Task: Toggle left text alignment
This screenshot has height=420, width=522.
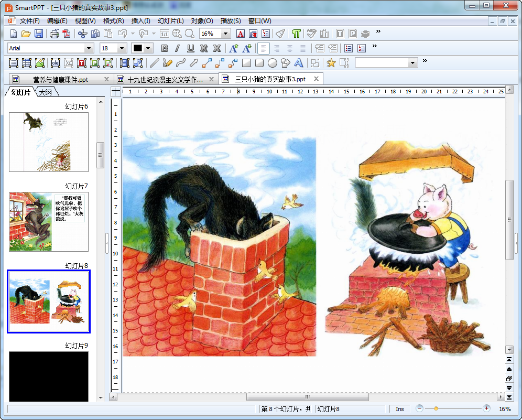Action: click(x=263, y=48)
